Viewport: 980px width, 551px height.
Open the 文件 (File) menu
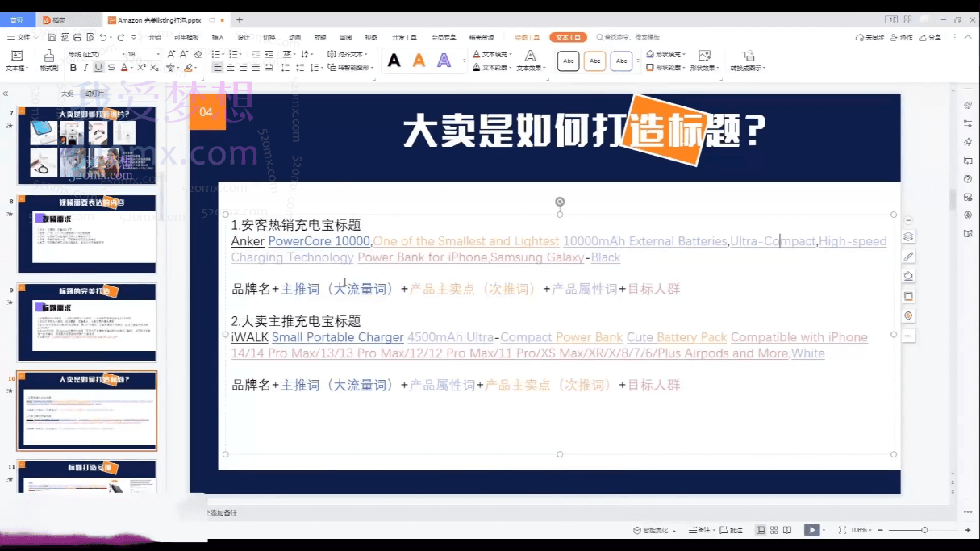point(23,37)
